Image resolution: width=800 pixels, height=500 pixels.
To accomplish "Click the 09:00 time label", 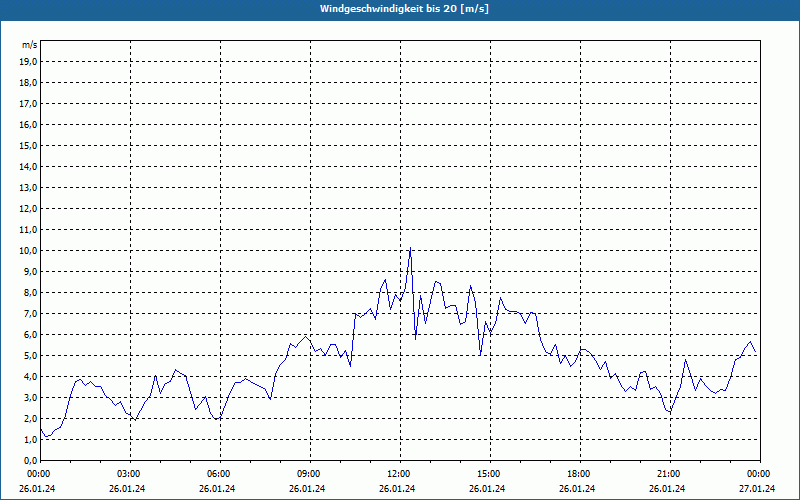I will point(310,474).
